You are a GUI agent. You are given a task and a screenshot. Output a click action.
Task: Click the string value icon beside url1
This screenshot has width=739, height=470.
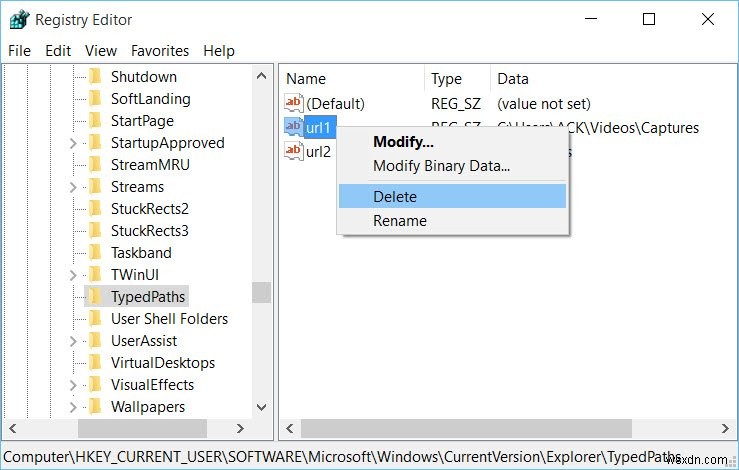click(294, 127)
